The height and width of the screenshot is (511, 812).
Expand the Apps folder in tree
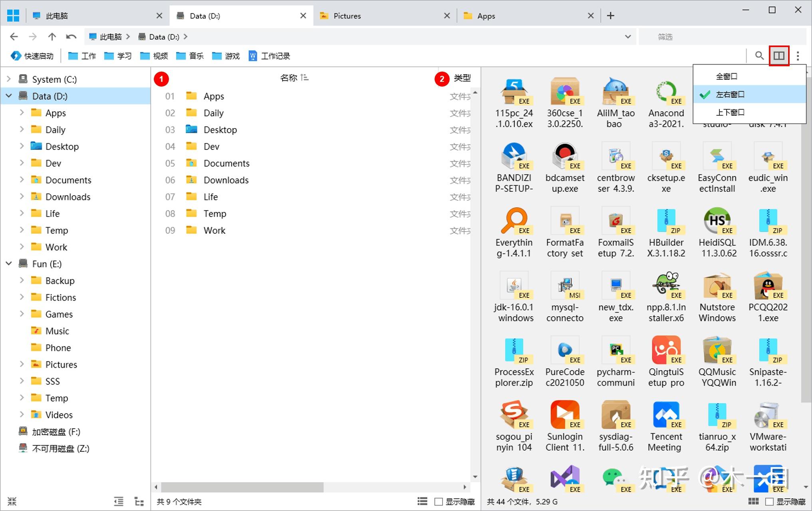pos(22,113)
